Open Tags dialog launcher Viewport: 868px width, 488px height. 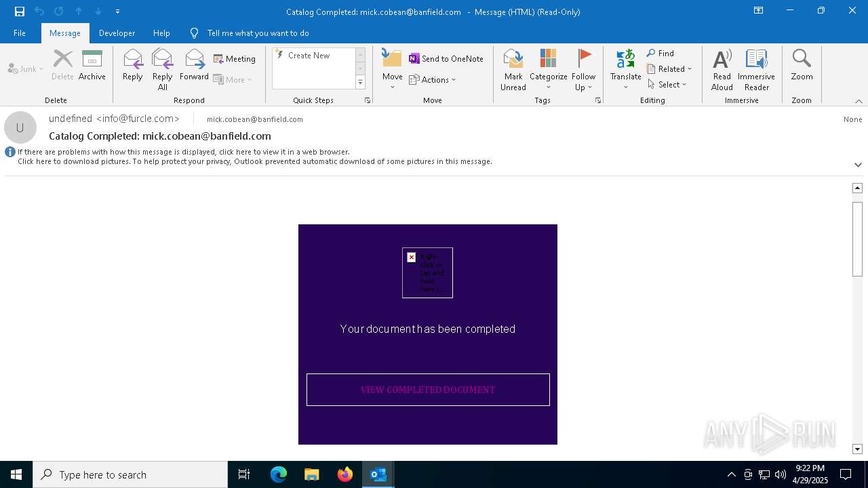point(598,100)
